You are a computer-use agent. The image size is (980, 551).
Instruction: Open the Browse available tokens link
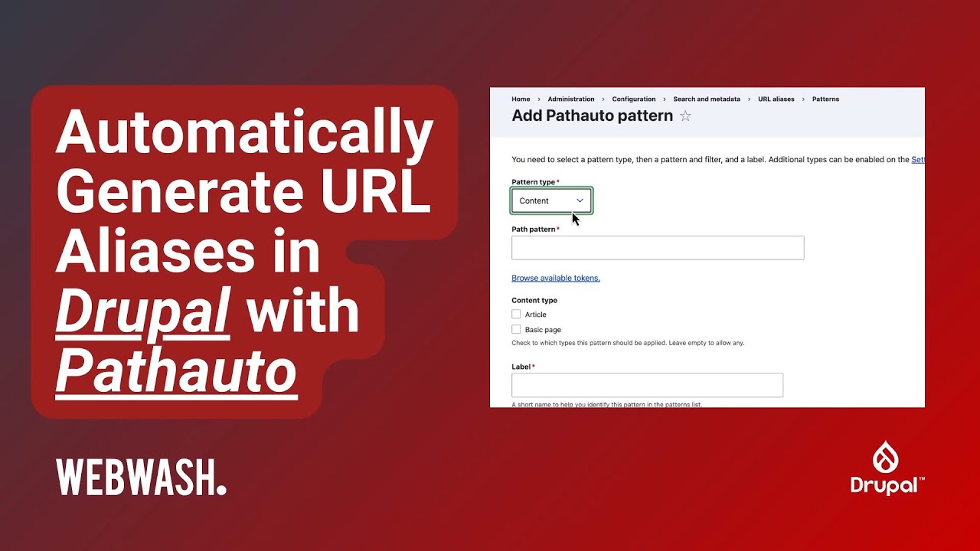coord(556,278)
